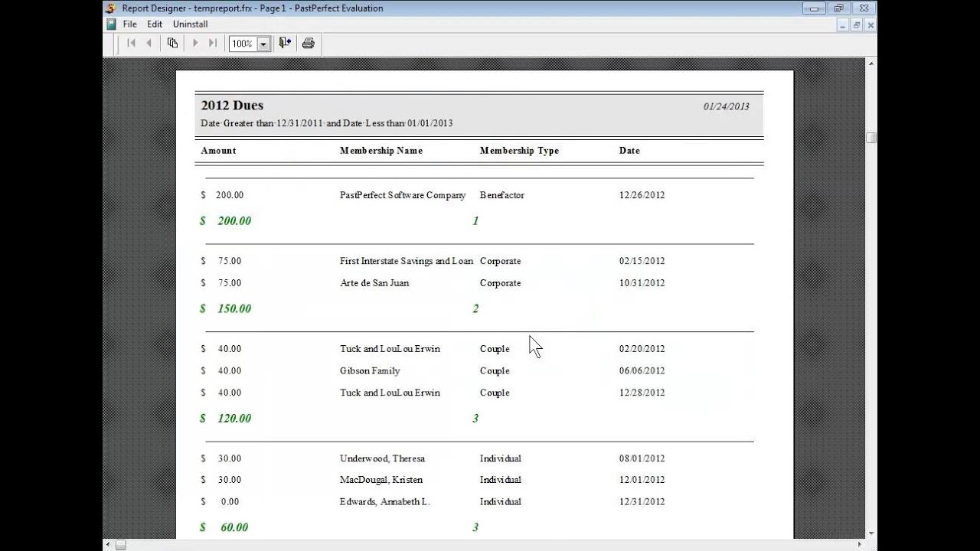Click the document icon beside the File menu
Viewport: 980px width, 551px height.
112,24
